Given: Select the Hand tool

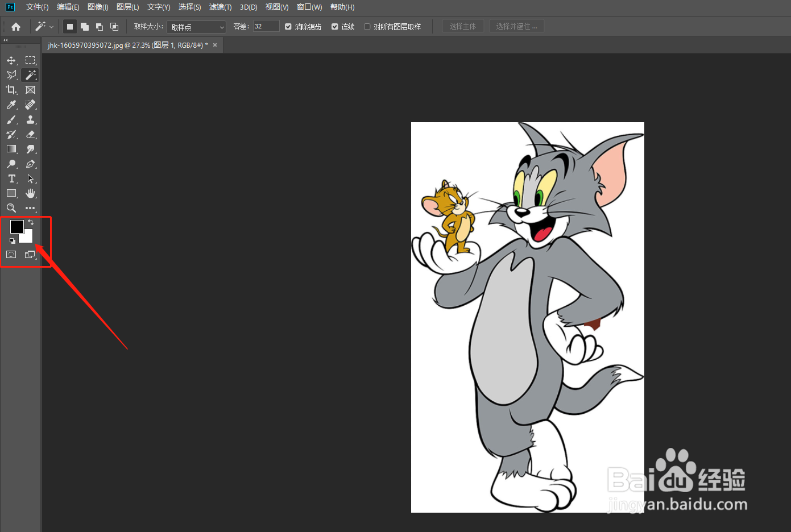Looking at the screenshot, I should (31, 193).
